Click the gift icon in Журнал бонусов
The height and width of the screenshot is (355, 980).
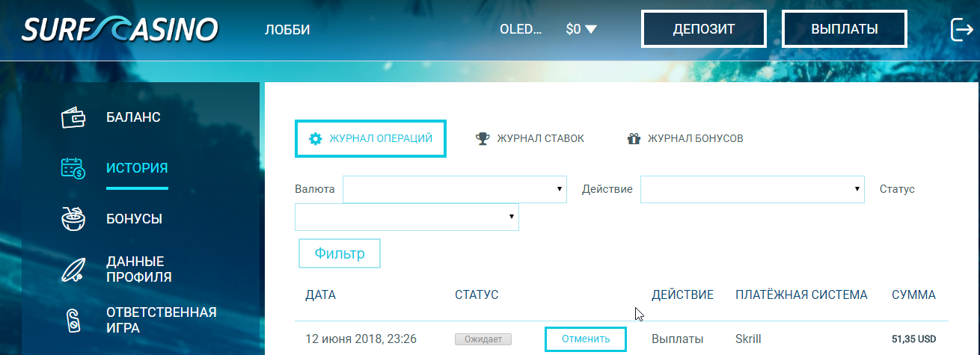click(x=634, y=138)
